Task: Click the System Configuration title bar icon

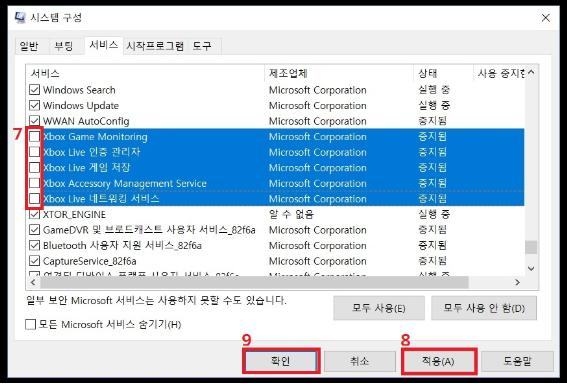Action: pyautogui.click(x=20, y=17)
